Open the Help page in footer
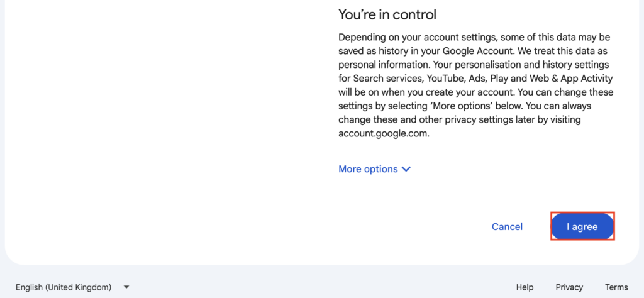 (525, 287)
